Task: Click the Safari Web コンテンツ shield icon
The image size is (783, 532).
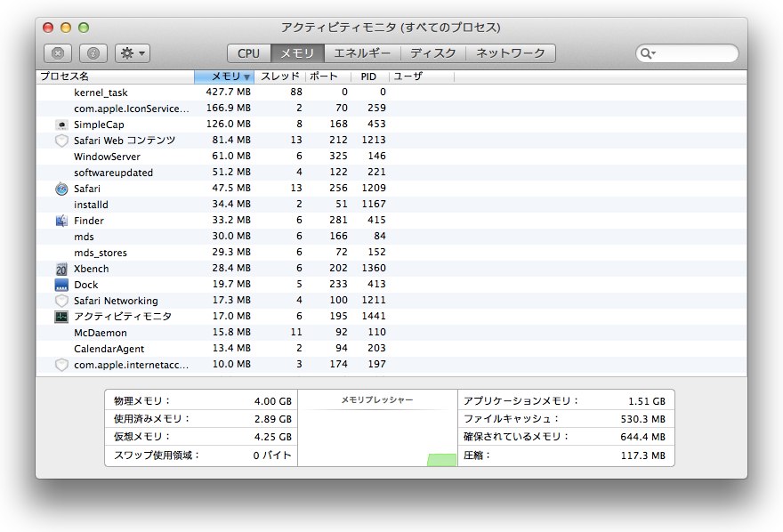Action: click(x=61, y=141)
